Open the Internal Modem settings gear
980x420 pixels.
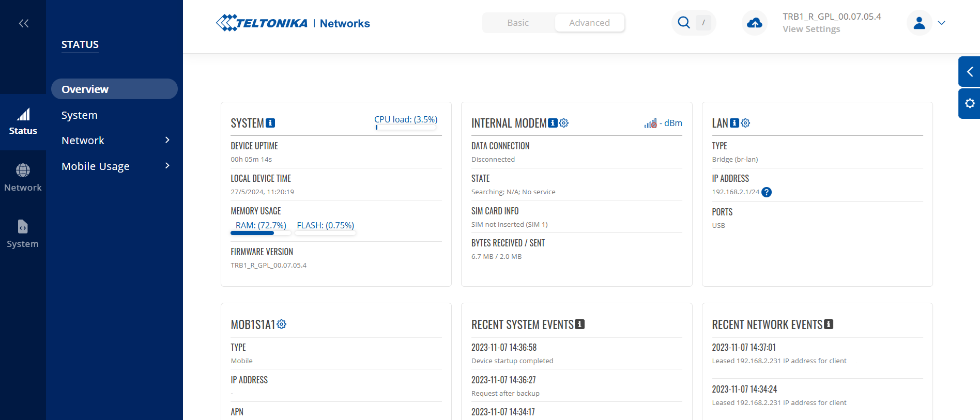pyautogui.click(x=564, y=123)
